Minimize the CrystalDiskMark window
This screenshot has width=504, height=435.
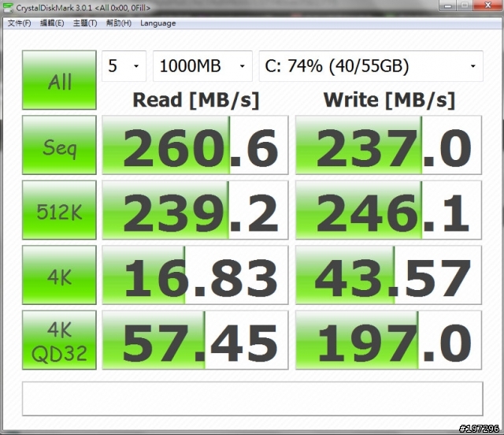449,6
